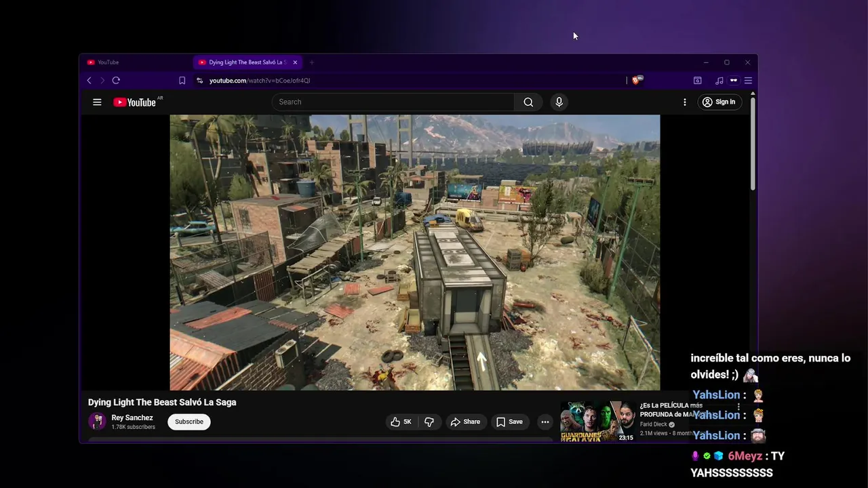868x488 pixels.
Task: Maximize the browser window
Action: [x=726, y=62]
